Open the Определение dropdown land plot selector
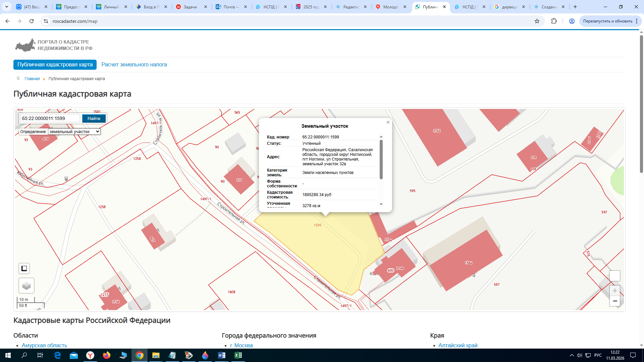The height and width of the screenshot is (362, 644). tap(74, 132)
